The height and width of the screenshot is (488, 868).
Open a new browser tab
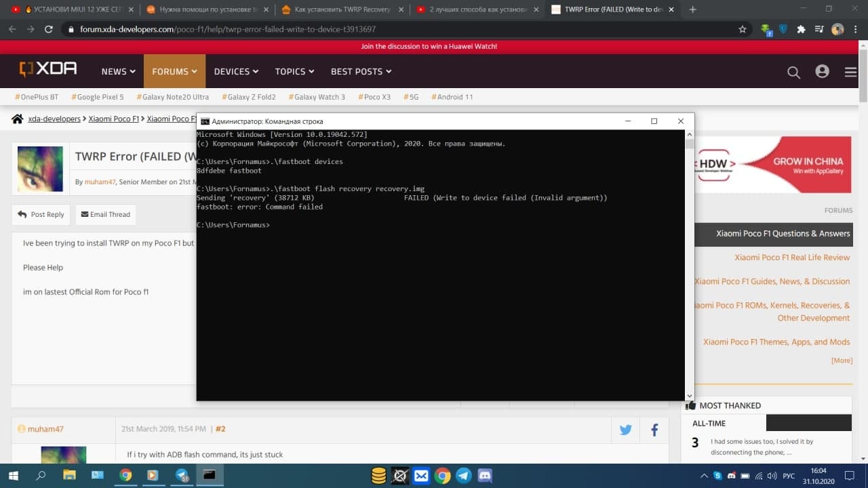point(692,9)
